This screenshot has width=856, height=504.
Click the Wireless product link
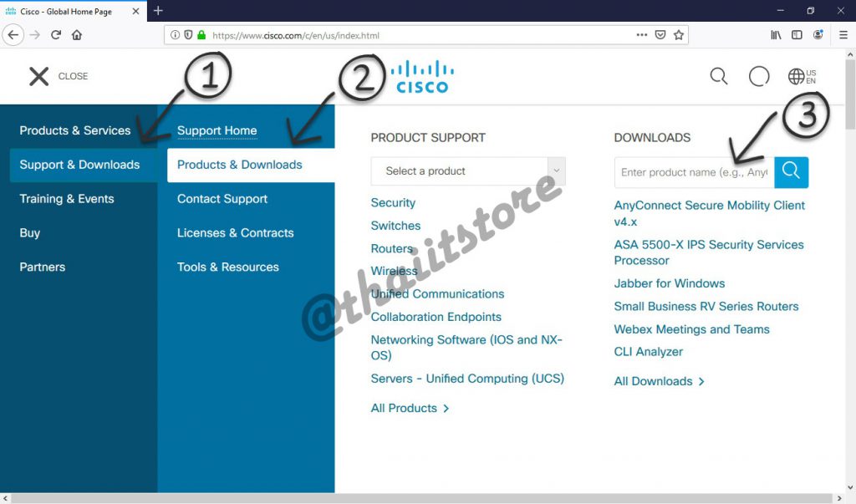pos(395,271)
